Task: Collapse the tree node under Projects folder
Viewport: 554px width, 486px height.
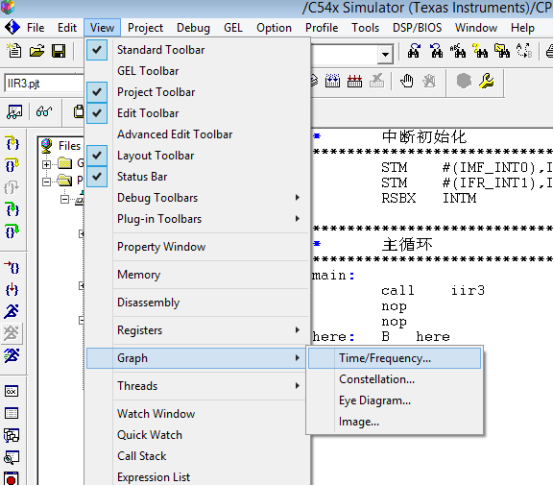Action: pyautogui.click(x=64, y=200)
